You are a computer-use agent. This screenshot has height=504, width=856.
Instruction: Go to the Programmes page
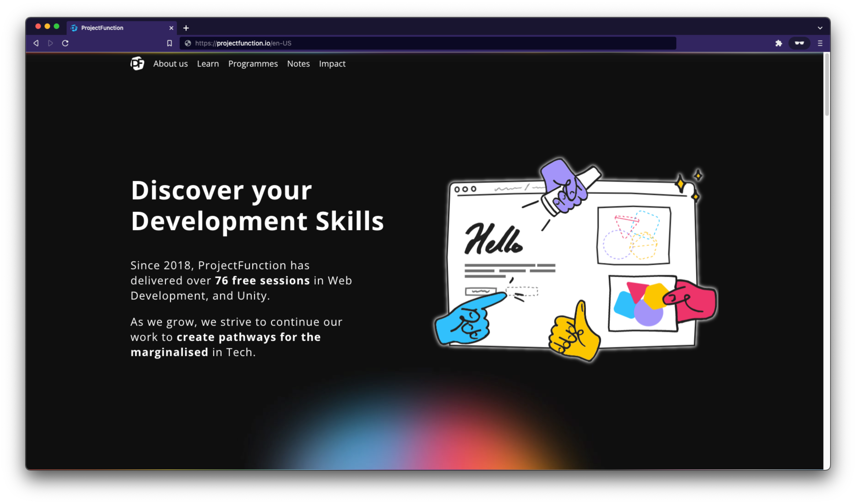tap(253, 63)
